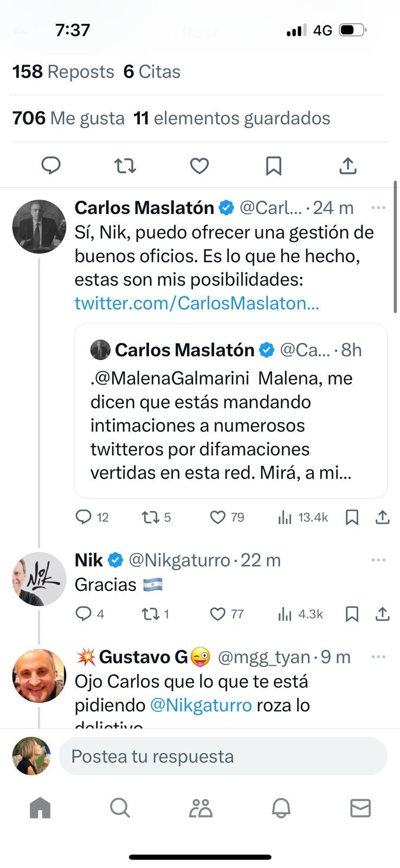Open the twitter.com/CarlosMaslaton link
The width and height of the screenshot is (400, 868).
[x=197, y=303]
